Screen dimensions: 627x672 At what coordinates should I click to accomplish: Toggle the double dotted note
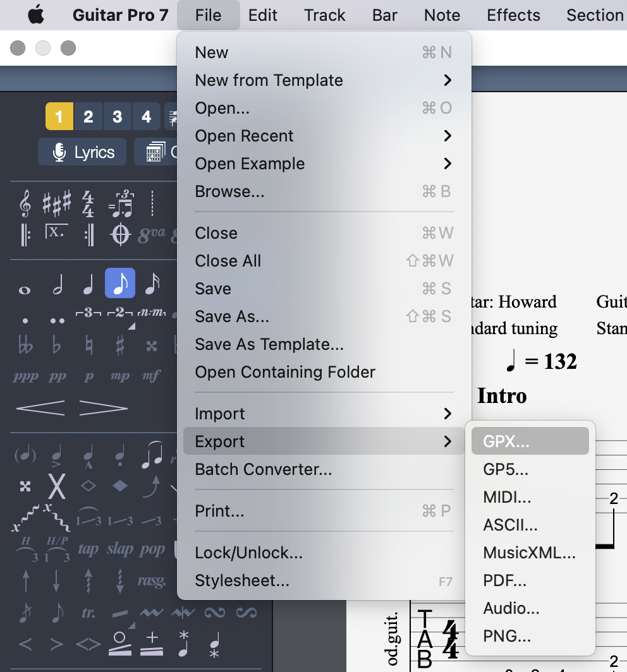58,321
